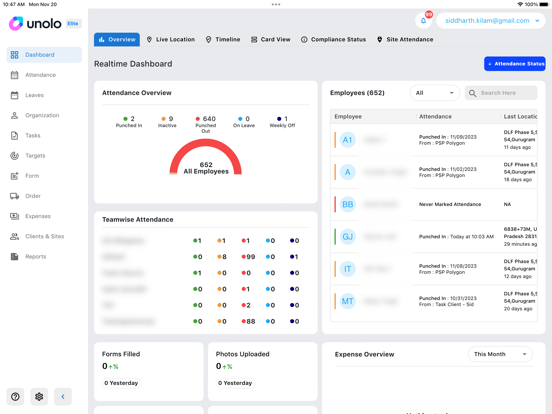Switch to the Overview tab
The height and width of the screenshot is (414, 552).
coord(117,39)
